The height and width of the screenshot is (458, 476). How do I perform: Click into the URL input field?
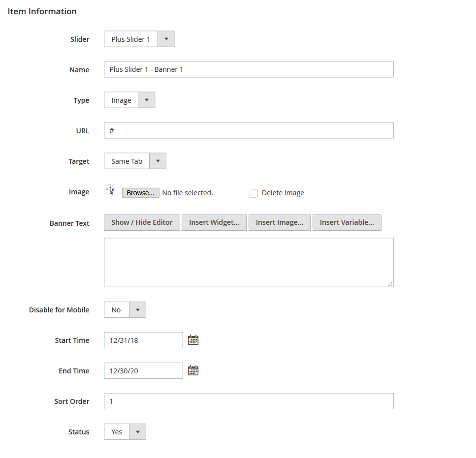tap(249, 130)
